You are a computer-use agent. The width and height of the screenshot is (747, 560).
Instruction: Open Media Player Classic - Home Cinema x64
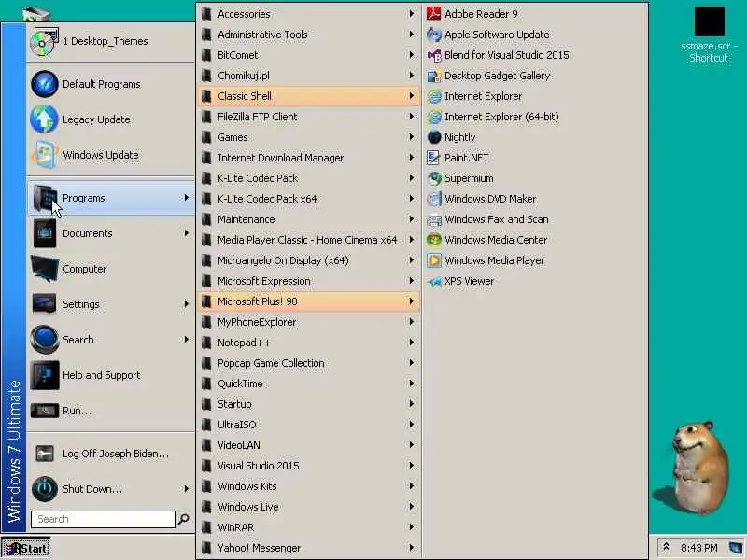(x=308, y=240)
